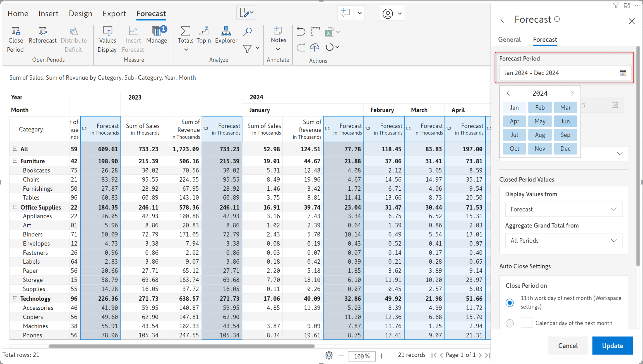
Task: Open the Design ribbon tab
Action: pyautogui.click(x=80, y=13)
